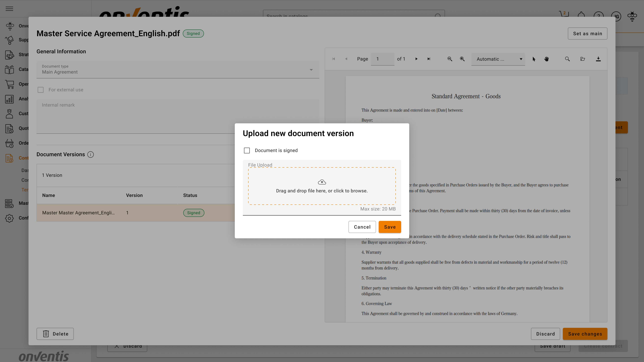Tick the For external use checkbox
This screenshot has height=362, width=644.
40,90
